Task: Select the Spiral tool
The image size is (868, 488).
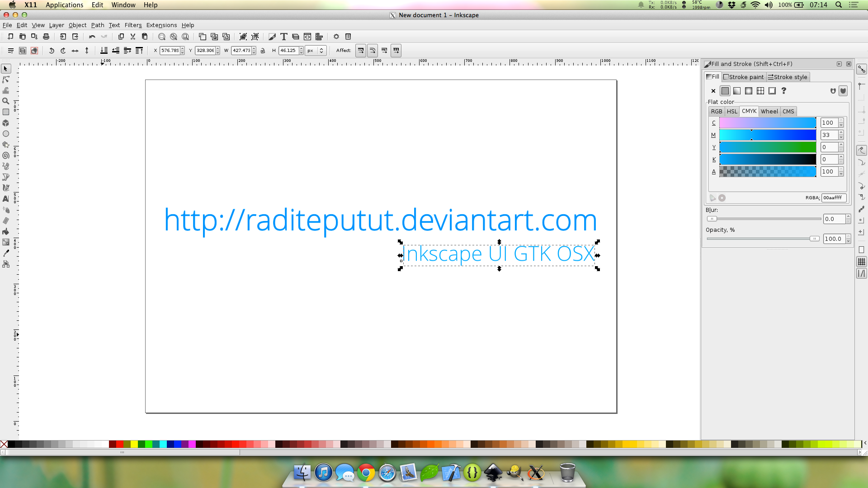Action: coord(6,155)
